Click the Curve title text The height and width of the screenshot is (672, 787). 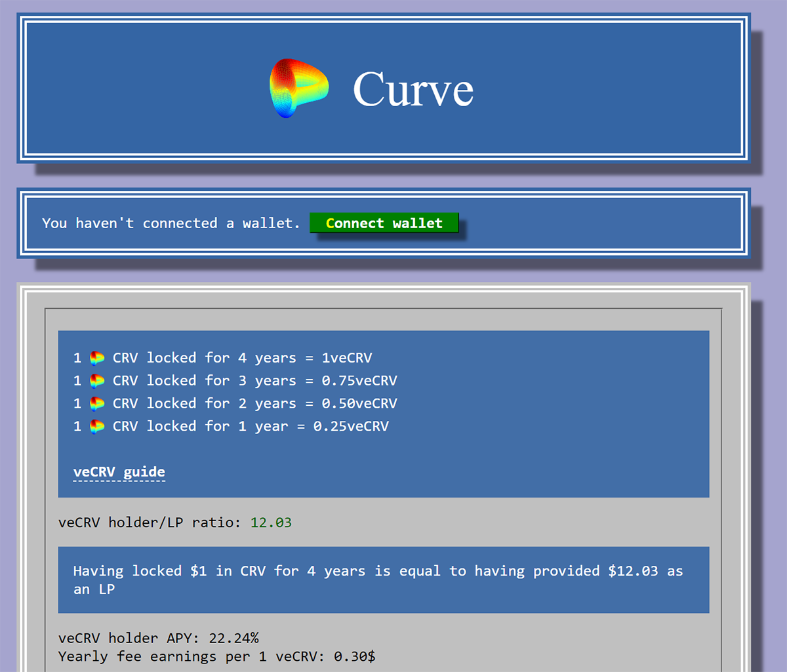point(413,89)
